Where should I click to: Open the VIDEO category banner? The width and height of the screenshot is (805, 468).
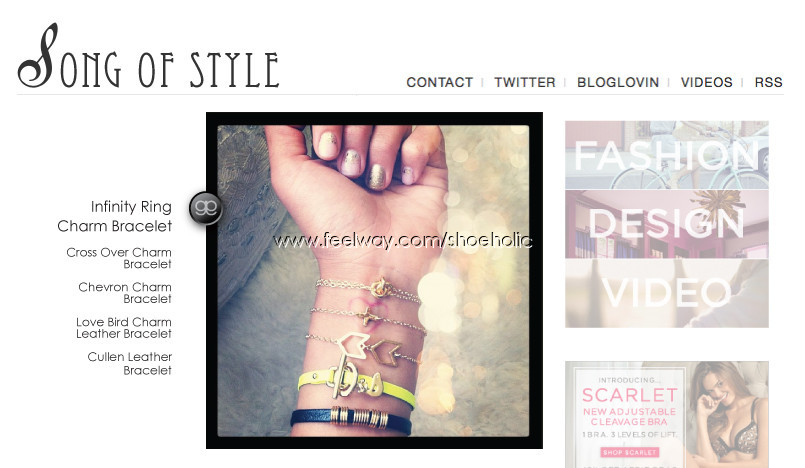click(x=667, y=294)
